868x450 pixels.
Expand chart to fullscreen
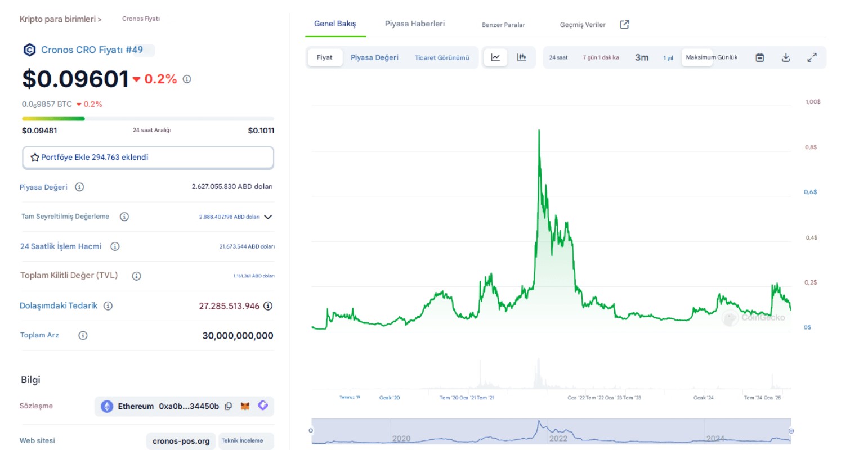812,57
